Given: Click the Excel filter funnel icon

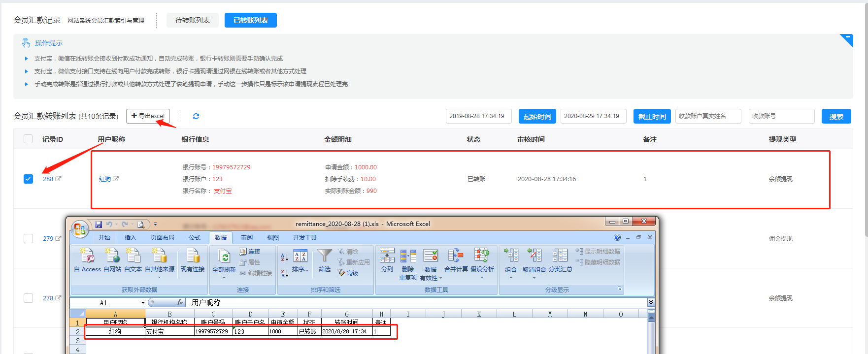Looking at the screenshot, I should point(324,256).
